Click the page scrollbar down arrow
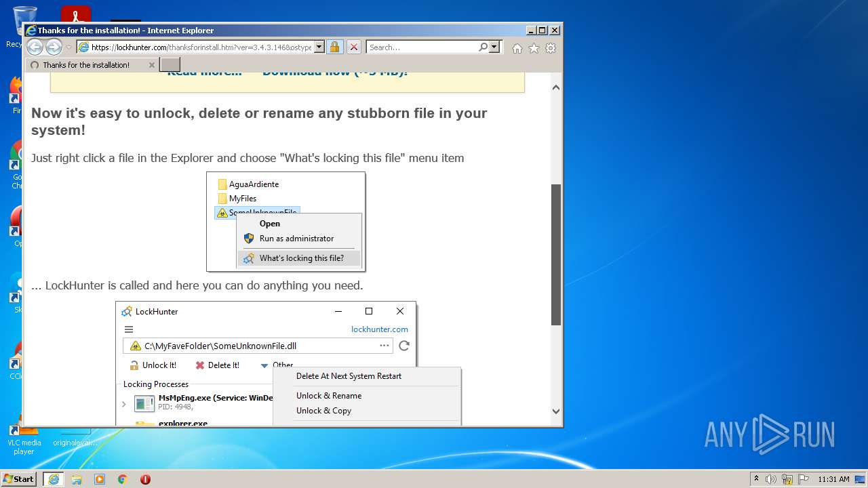This screenshot has width=868, height=488. pyautogui.click(x=556, y=411)
